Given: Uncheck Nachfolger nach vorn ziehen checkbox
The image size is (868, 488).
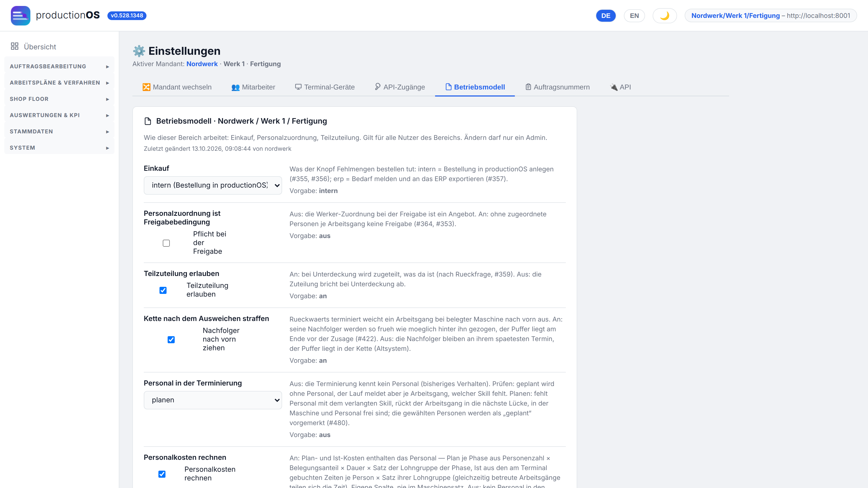Looking at the screenshot, I should point(171,339).
